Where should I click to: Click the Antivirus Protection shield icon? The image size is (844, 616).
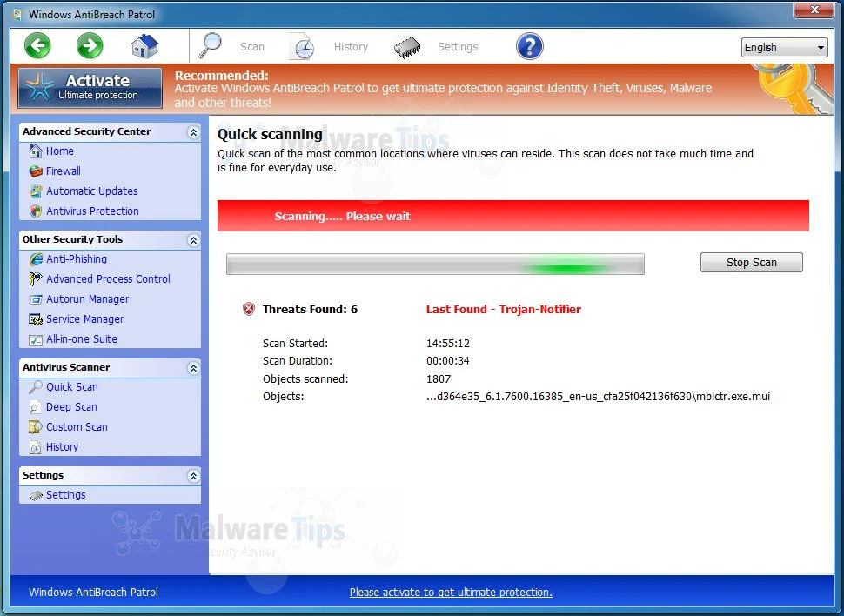click(x=36, y=211)
